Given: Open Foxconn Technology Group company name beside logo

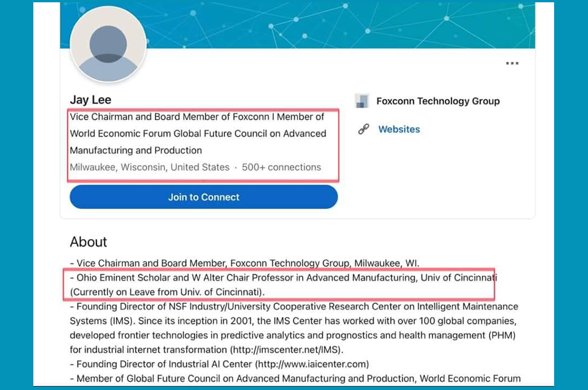Looking at the screenshot, I should (438, 101).
